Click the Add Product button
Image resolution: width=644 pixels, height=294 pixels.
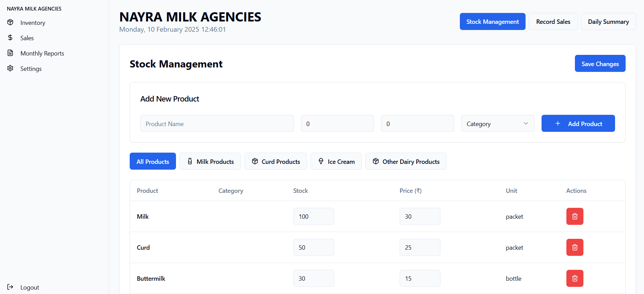pyautogui.click(x=578, y=124)
